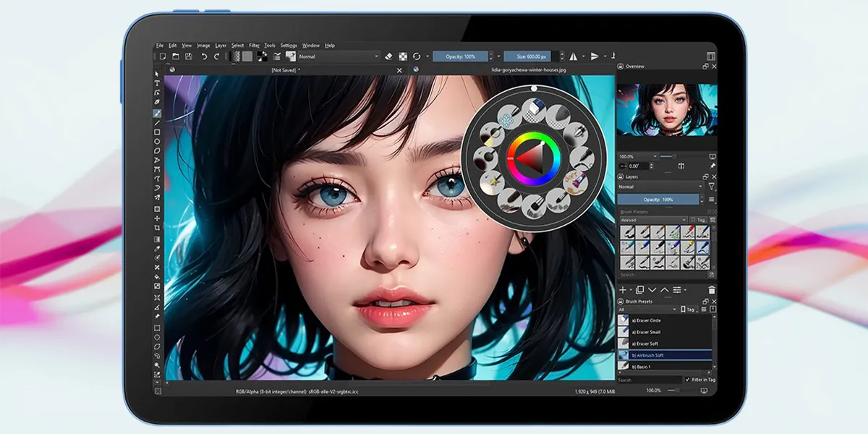Select the Text tool in the toolbox
The height and width of the screenshot is (434, 868).
click(x=158, y=83)
